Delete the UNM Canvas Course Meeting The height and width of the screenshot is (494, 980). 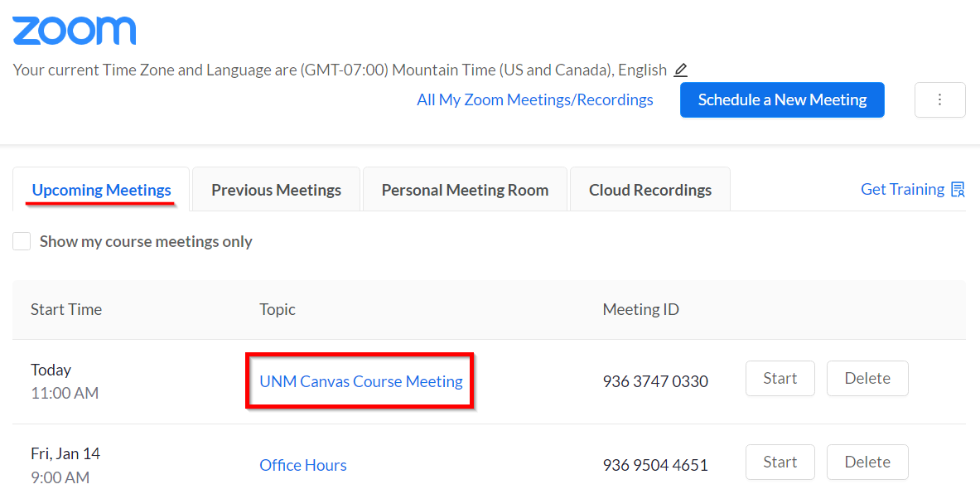[867, 379]
